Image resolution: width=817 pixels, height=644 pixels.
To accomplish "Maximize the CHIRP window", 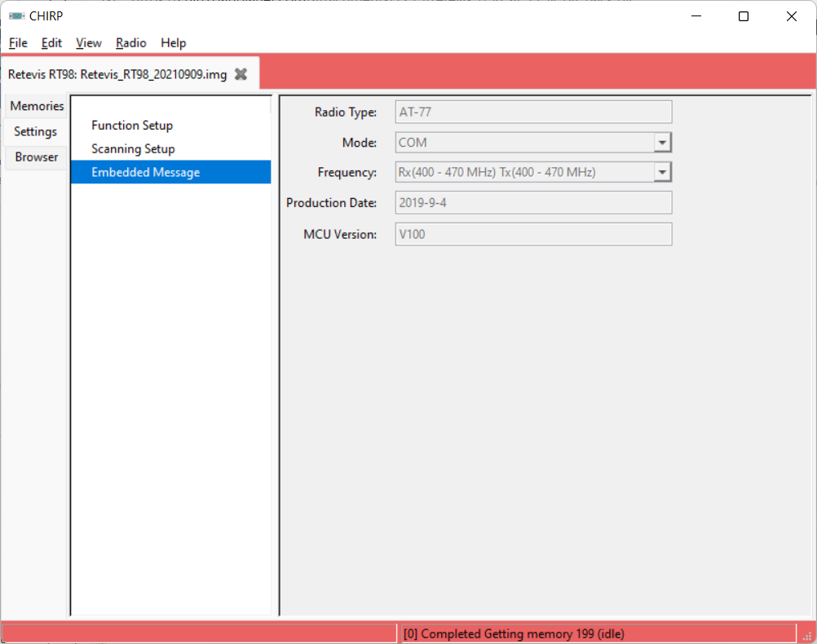I will (x=744, y=16).
